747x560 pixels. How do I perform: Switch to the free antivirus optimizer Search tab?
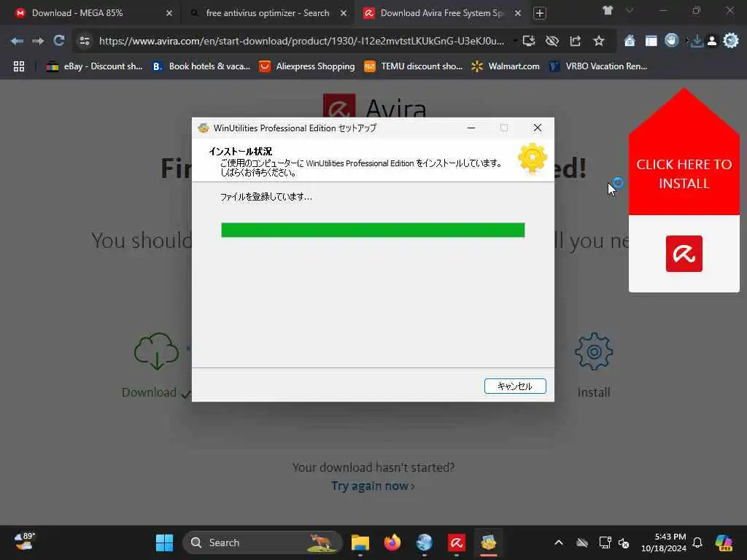point(267,13)
